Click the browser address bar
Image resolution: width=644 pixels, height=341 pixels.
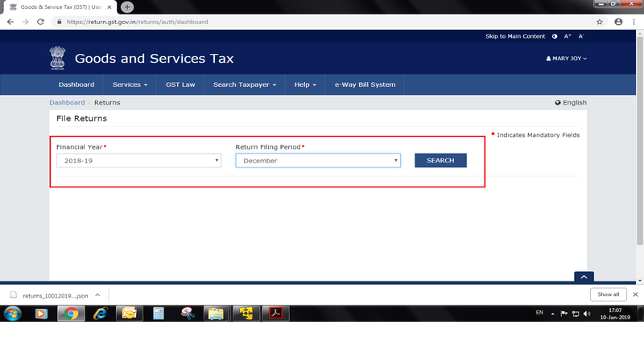pyautogui.click(x=322, y=22)
